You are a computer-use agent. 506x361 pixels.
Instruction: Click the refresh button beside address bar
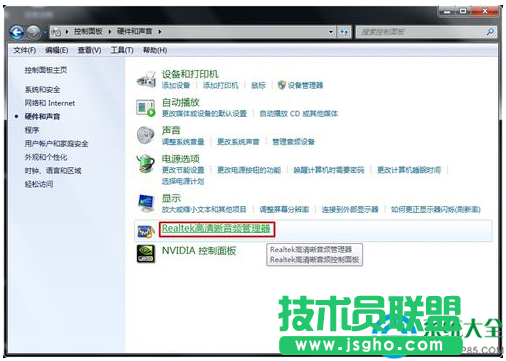[344, 32]
